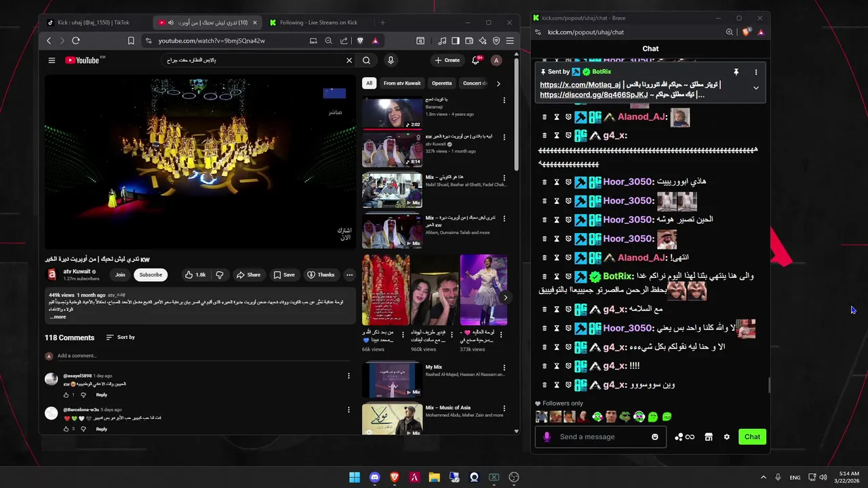The width and height of the screenshot is (868, 488).
Task: Click the YouTube search magnifier button
Action: pyautogui.click(x=367, y=60)
